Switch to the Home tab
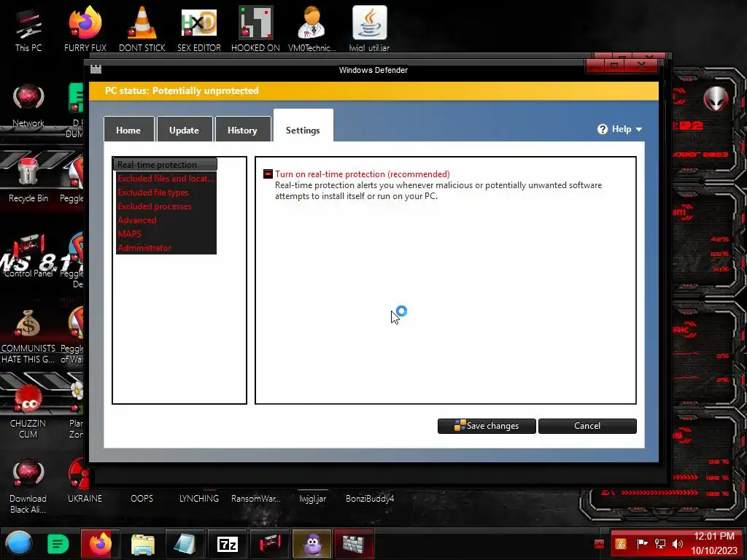Screen dimensions: 747x560 click(x=128, y=130)
